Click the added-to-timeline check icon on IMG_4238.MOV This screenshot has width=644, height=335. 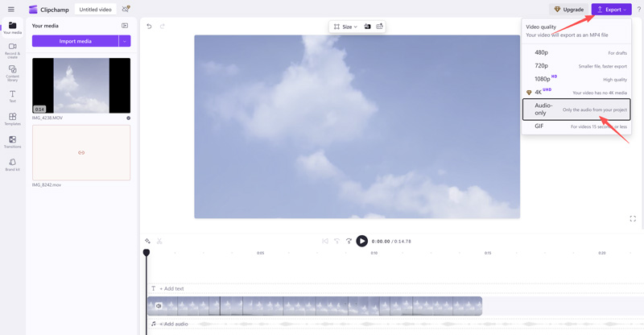point(128,118)
